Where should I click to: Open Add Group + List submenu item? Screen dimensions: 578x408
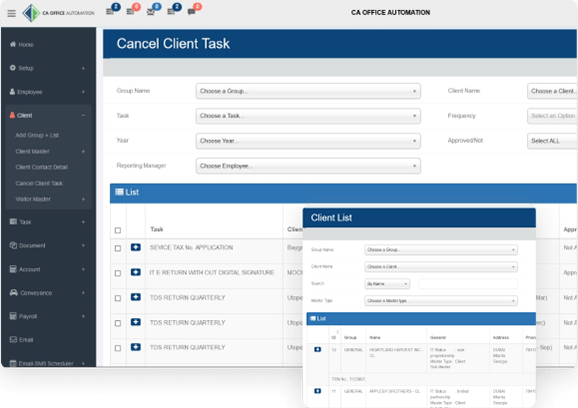[x=37, y=135]
